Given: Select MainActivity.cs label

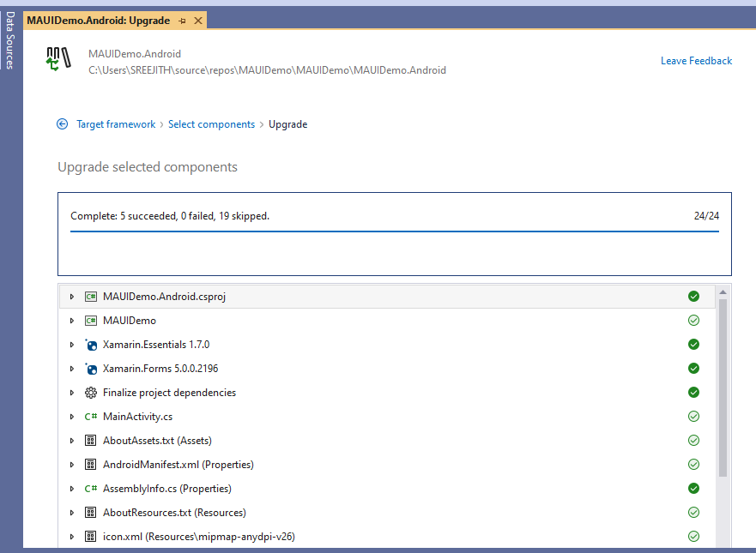Looking at the screenshot, I should [137, 417].
